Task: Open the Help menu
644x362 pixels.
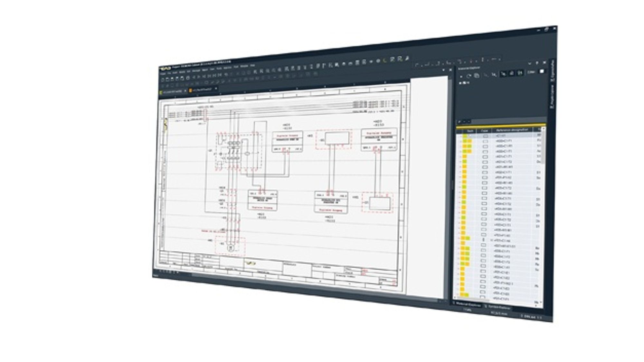Action: pyautogui.click(x=252, y=66)
